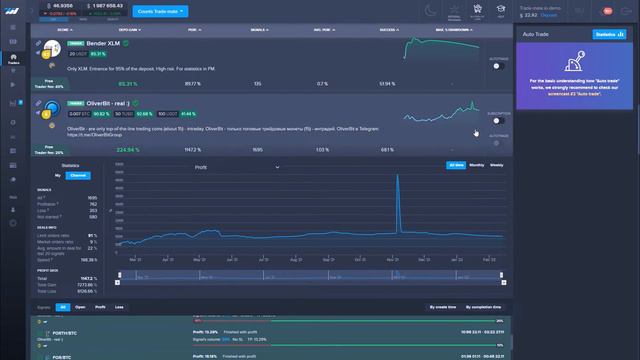The height and width of the screenshot is (360, 640).
Task: Sort traders by Signals column
Action: pyautogui.click(x=259, y=30)
